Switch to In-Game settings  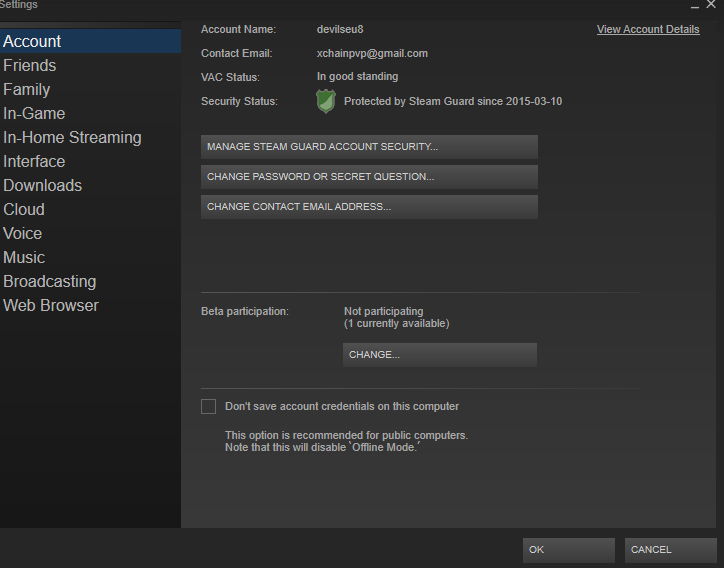click(x=90, y=113)
